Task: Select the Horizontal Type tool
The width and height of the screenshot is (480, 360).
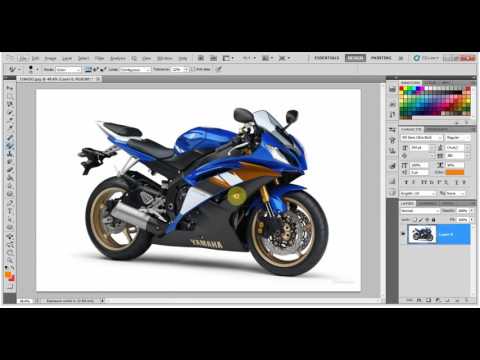Action: (10, 211)
